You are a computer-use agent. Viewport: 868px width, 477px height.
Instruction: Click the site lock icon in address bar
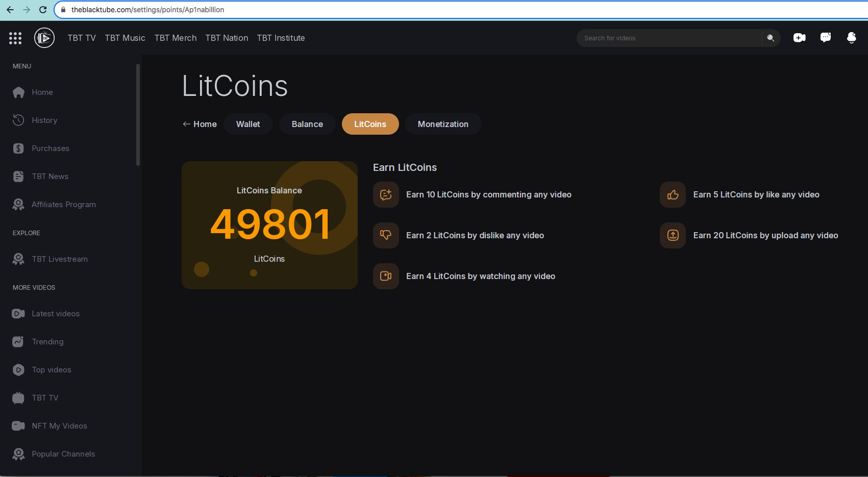click(x=63, y=10)
